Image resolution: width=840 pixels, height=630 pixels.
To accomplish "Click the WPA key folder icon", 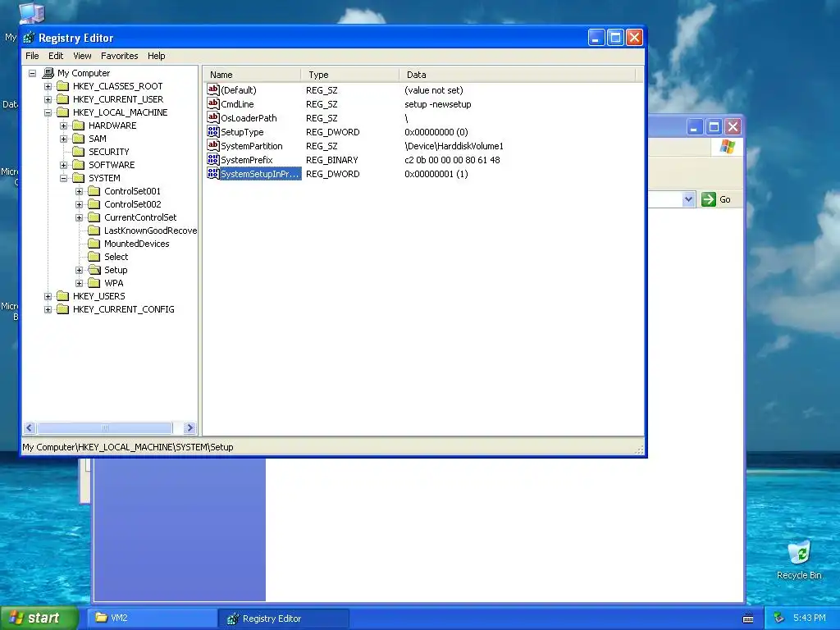I will (x=94, y=283).
